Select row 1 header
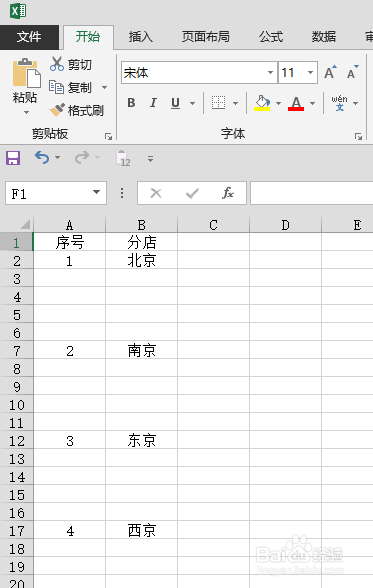373x588 pixels. pyautogui.click(x=16, y=243)
